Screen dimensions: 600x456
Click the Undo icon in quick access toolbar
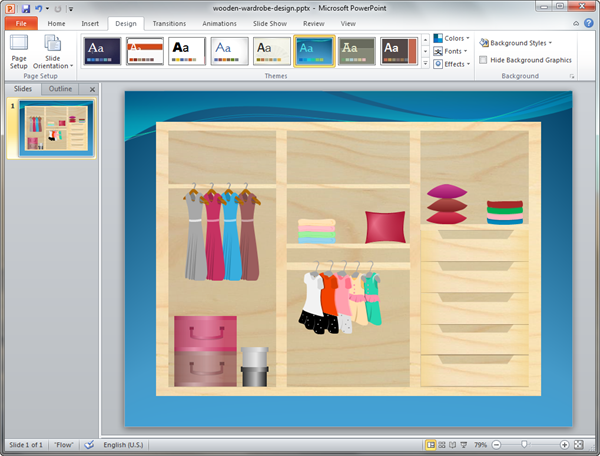coord(38,8)
